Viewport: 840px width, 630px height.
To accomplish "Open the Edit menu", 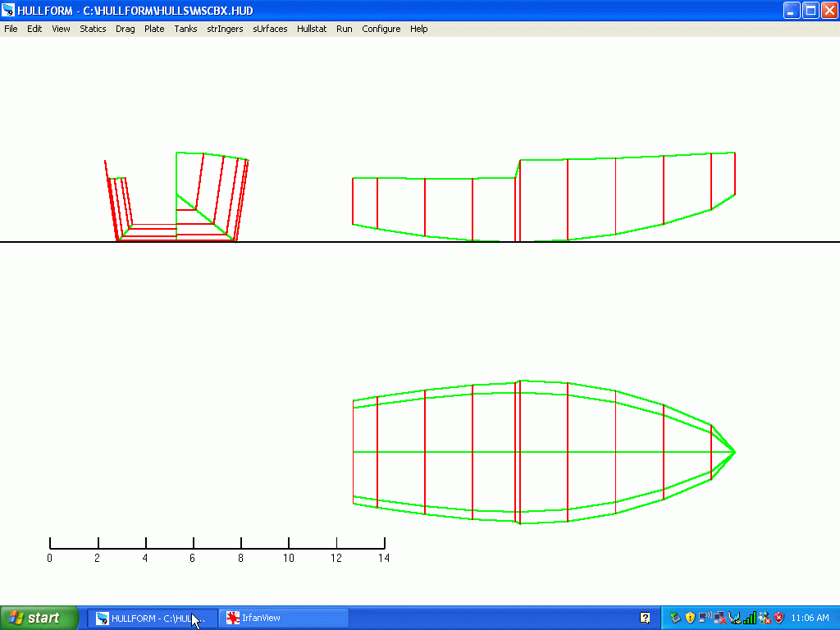I will tap(34, 29).
